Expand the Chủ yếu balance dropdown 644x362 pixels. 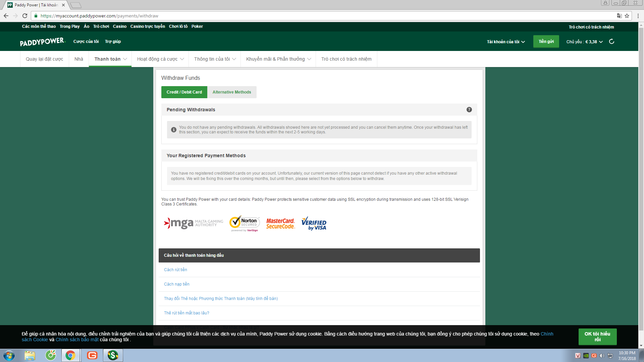[x=584, y=42]
